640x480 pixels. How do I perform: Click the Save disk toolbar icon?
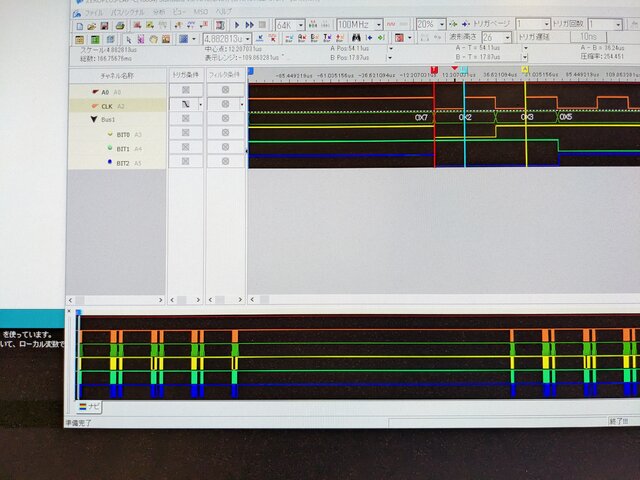click(x=104, y=26)
